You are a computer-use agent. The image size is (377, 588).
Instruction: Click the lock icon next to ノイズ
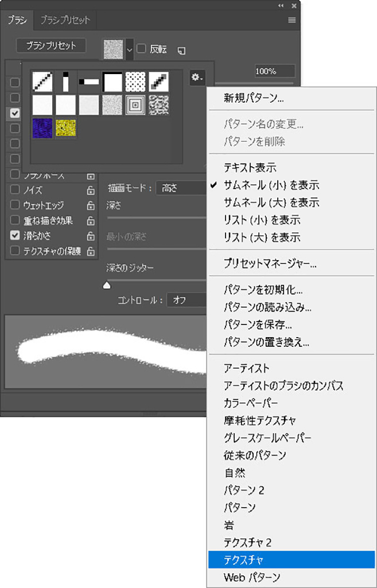(91, 191)
